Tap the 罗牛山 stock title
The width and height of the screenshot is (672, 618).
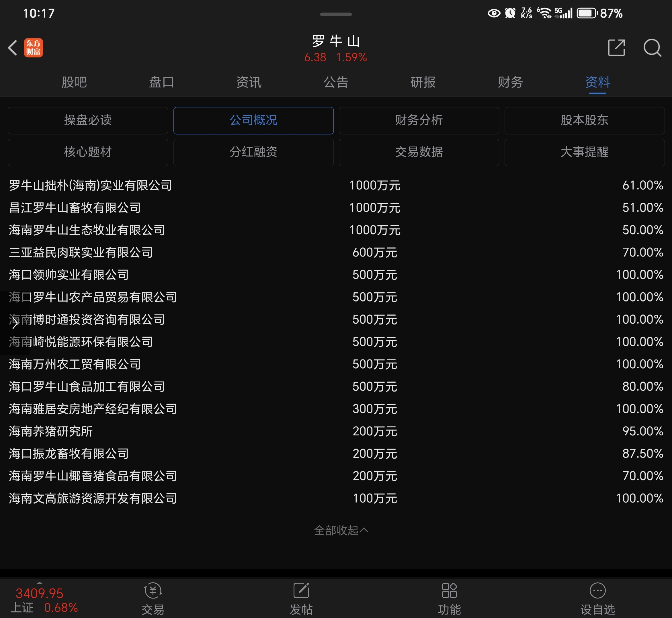pos(336,41)
